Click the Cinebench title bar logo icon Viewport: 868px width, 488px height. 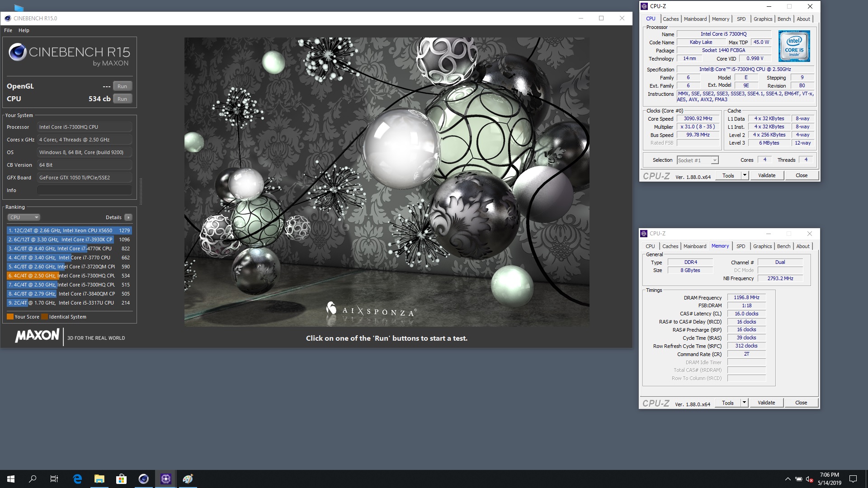coord(8,19)
